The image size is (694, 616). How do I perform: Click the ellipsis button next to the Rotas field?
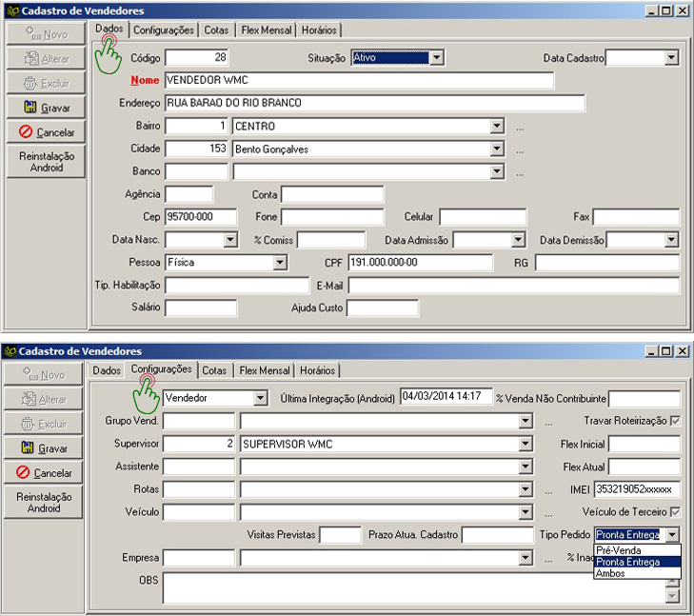[x=547, y=490]
